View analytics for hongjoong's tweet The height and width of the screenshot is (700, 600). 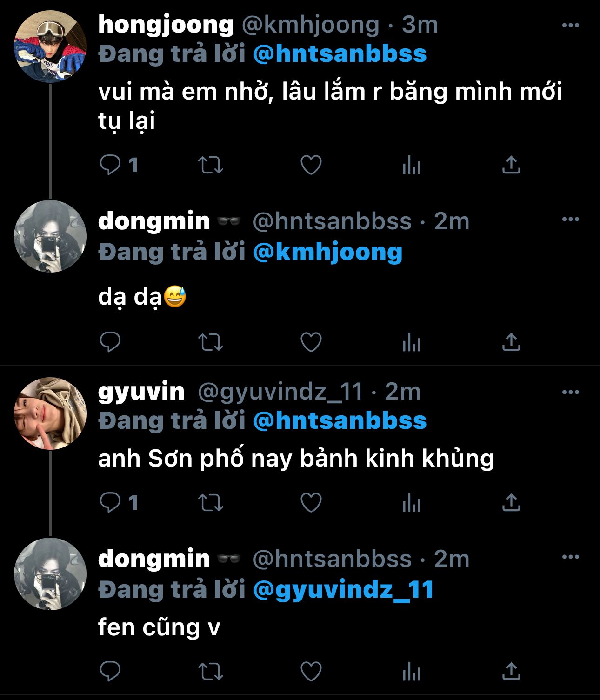[x=411, y=165]
